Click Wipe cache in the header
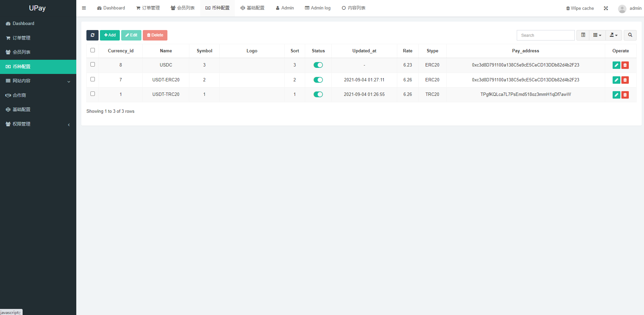The height and width of the screenshot is (315, 644). (580, 8)
